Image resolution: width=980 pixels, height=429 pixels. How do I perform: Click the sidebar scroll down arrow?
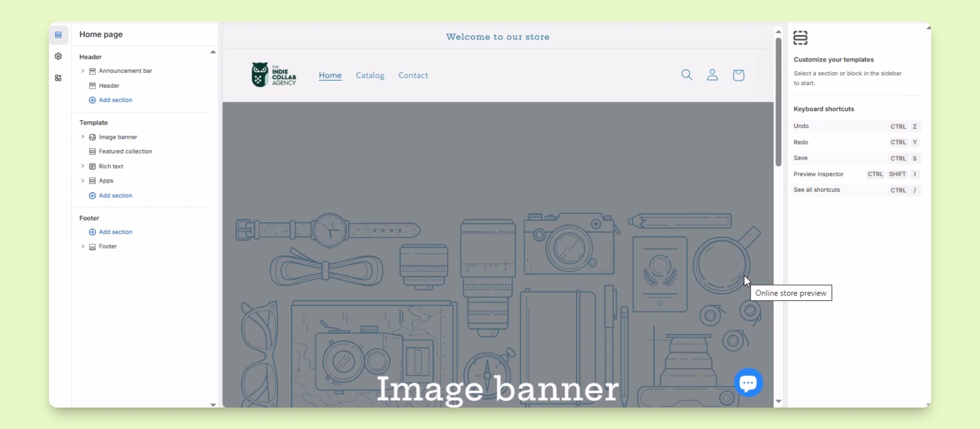click(x=213, y=405)
